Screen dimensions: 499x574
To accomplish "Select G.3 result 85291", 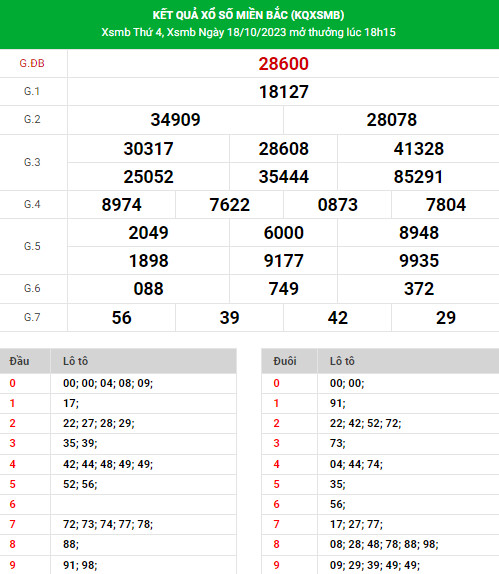I will click(x=418, y=176).
